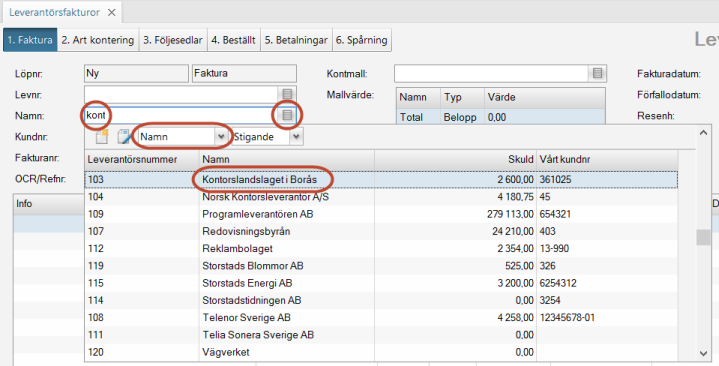This screenshot has width=719, height=366.
Task: Open the 4. Beställt tab
Action: [x=234, y=40]
